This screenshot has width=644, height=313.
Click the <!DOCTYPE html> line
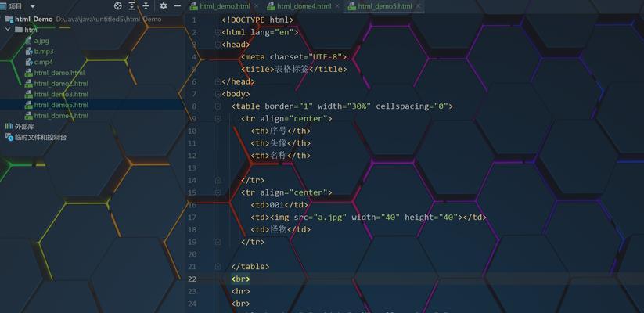257,20
